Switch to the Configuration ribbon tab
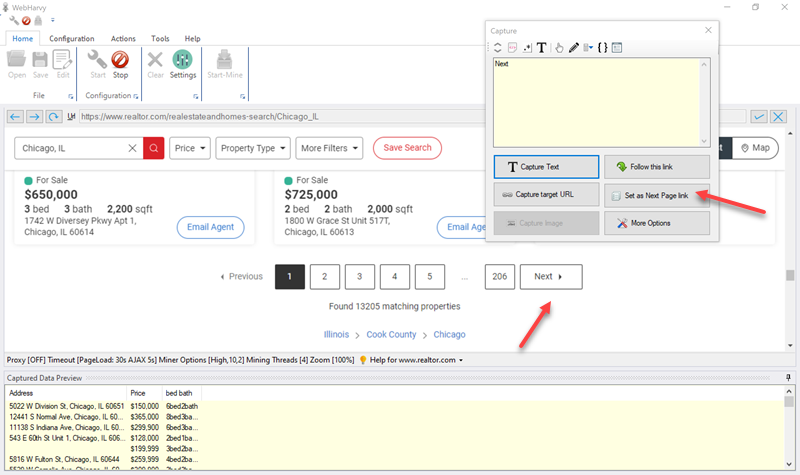Viewport: 800px width, 475px height. coord(72,38)
